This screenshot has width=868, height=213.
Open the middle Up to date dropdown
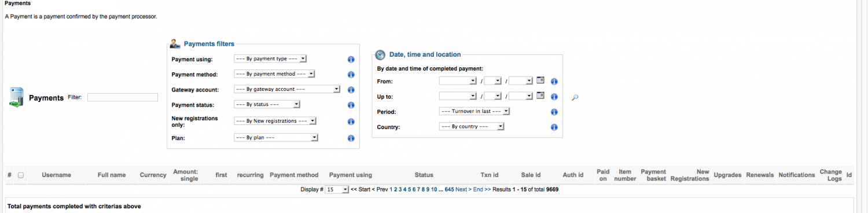click(492, 96)
